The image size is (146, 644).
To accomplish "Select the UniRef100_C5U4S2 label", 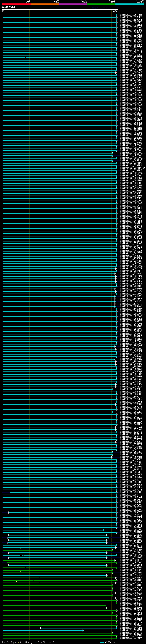I will pyautogui.click(x=131, y=610).
